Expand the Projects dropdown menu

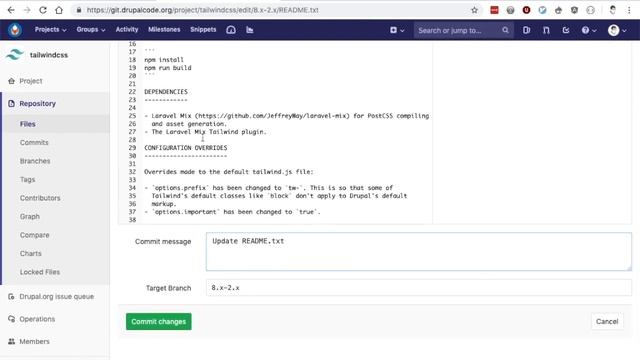coord(50,30)
